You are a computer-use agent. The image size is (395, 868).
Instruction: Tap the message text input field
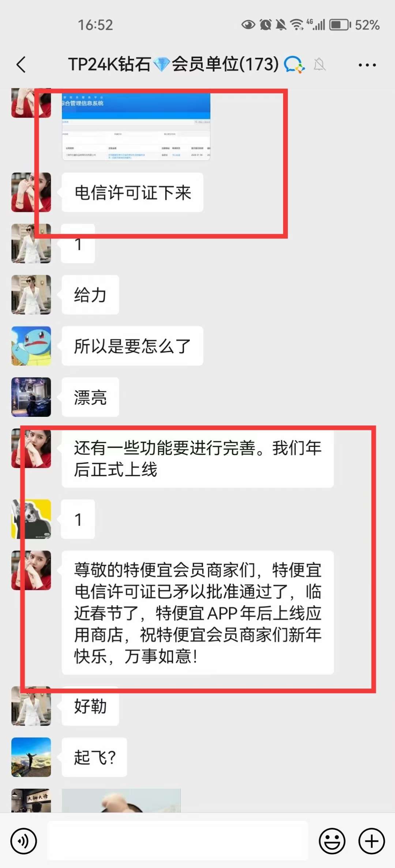pos(178,841)
